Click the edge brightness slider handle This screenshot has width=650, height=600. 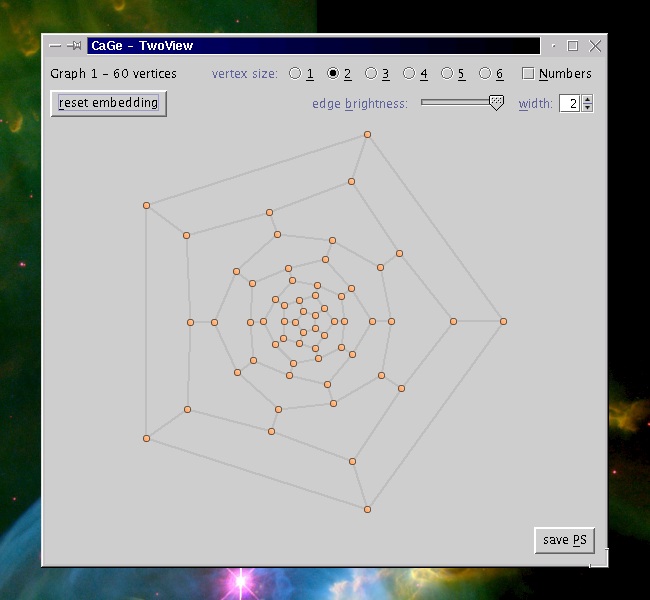click(496, 102)
